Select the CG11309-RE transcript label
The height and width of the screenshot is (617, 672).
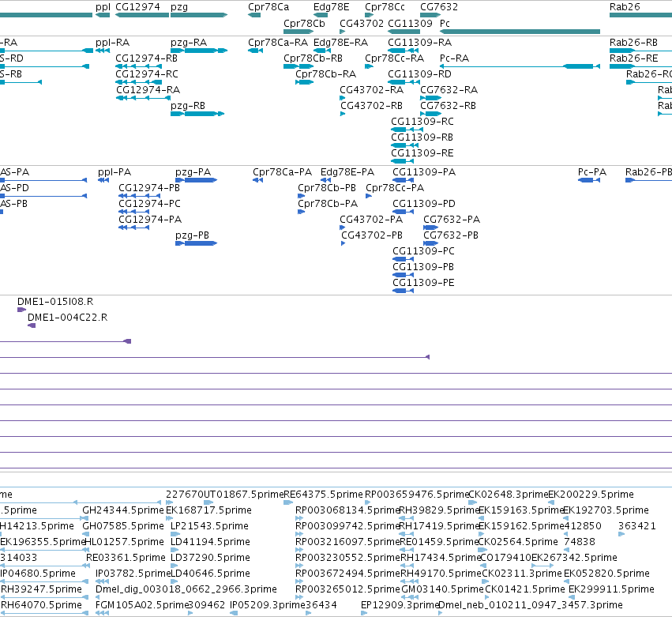[x=422, y=153]
